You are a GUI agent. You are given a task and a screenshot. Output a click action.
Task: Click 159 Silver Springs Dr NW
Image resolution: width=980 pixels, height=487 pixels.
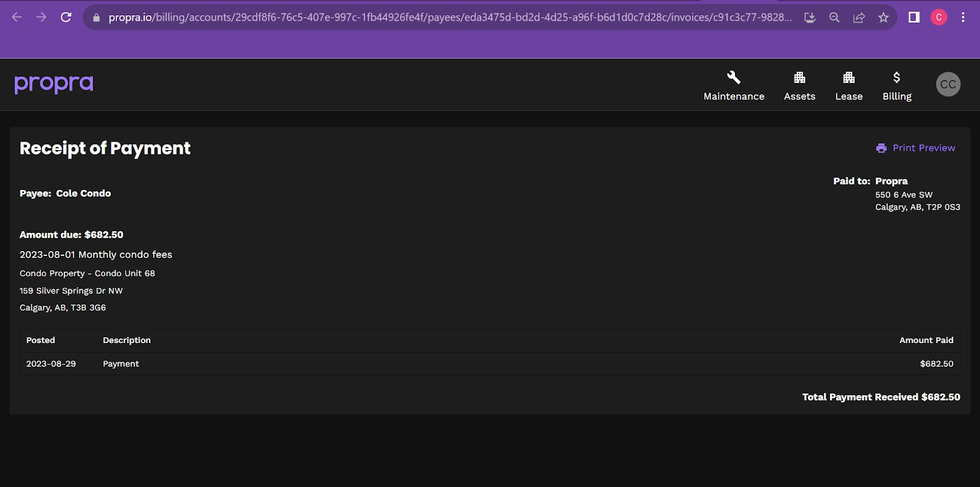coord(71,291)
